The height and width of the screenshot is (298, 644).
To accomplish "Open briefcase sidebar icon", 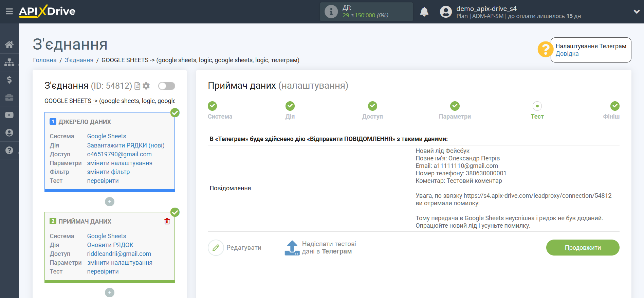I will click(9, 98).
